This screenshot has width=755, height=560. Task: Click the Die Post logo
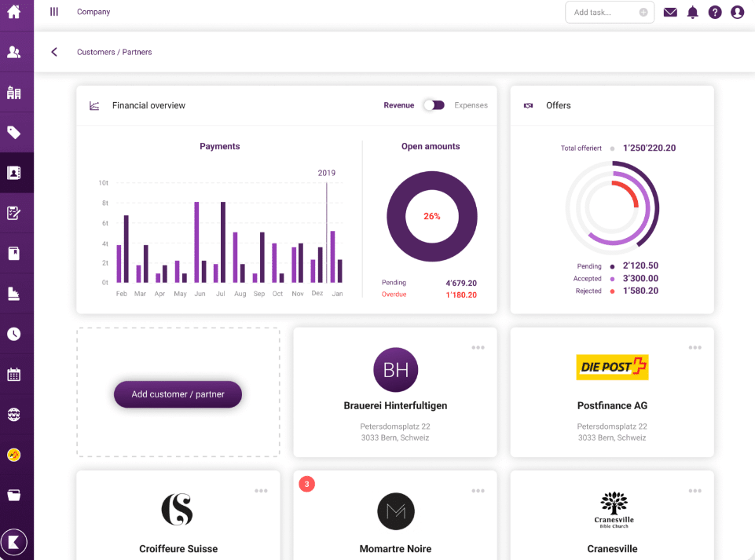coord(612,367)
